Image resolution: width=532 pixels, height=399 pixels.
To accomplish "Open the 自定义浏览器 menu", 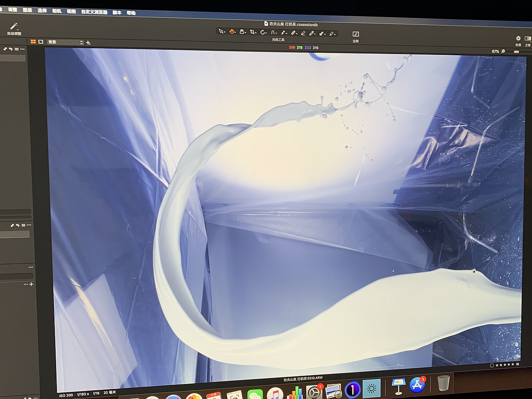I will pyautogui.click(x=94, y=12).
